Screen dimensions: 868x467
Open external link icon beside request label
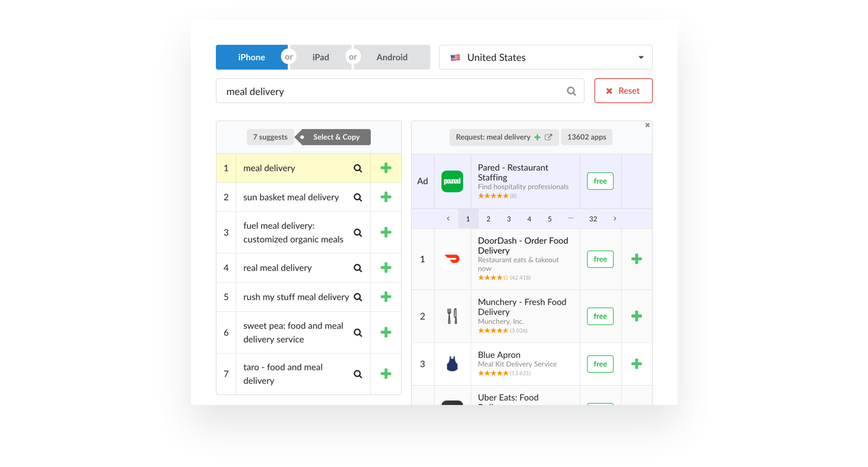[x=549, y=137]
